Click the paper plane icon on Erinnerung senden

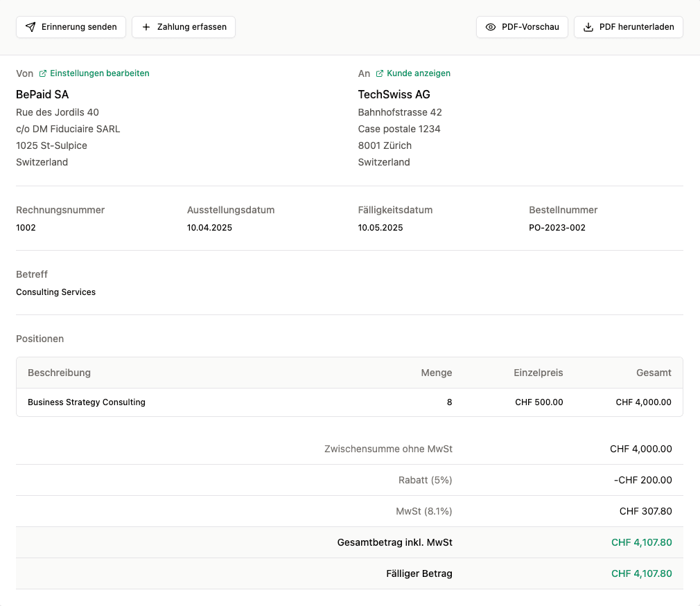[30, 27]
